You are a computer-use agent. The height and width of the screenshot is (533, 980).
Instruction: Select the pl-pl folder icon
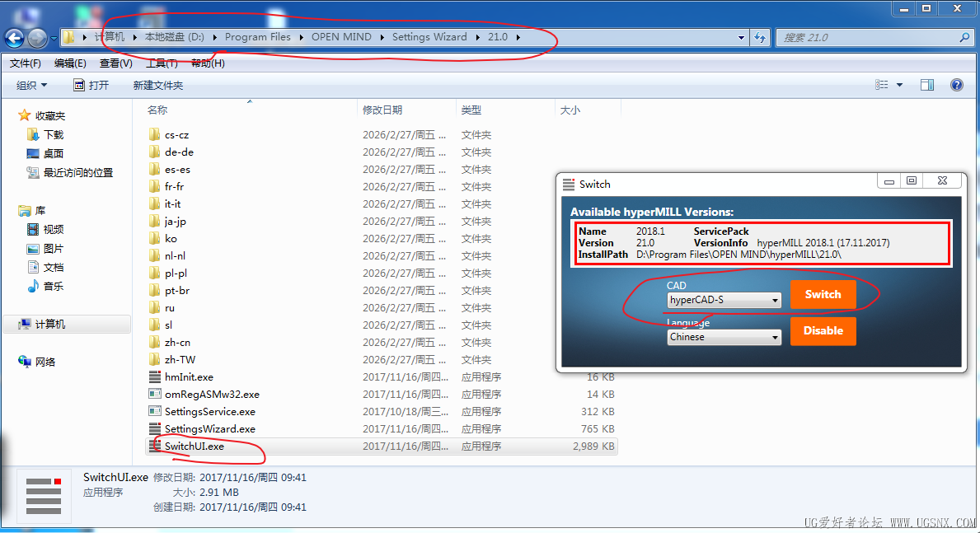pos(154,273)
